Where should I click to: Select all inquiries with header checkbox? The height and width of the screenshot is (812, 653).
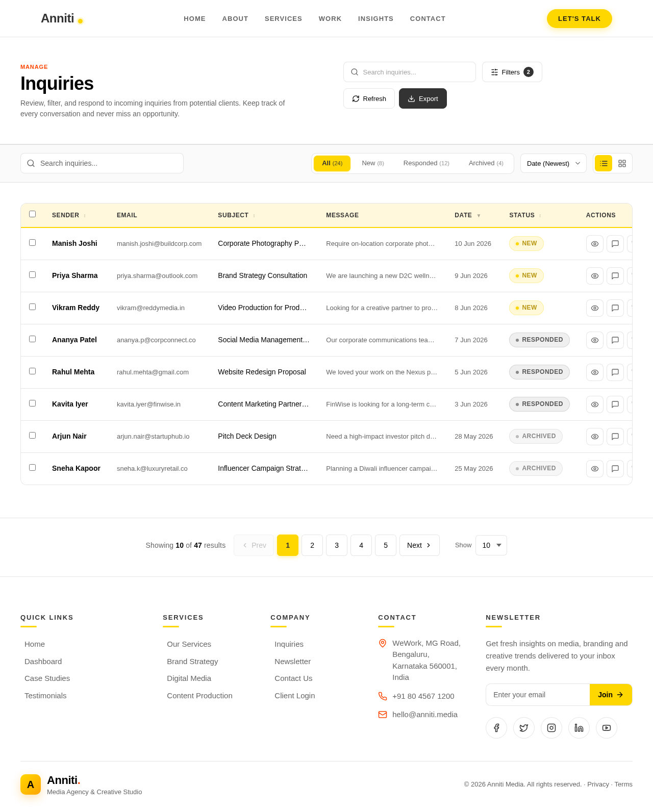click(32, 214)
